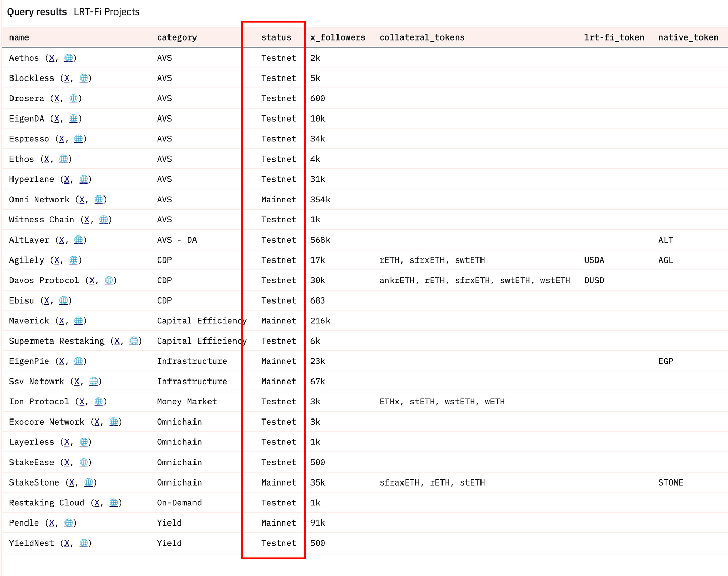The image size is (728, 576).
Task: Select the Query results tab title
Action: pos(37,12)
